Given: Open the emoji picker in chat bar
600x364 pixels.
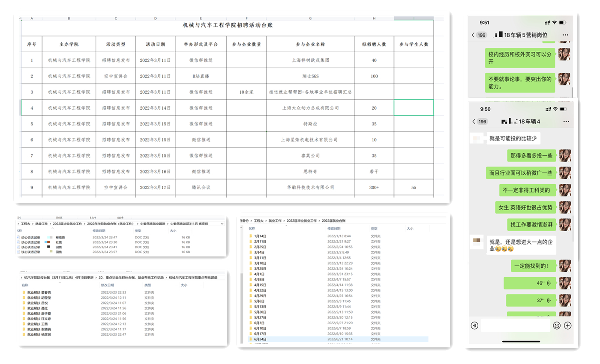Looking at the screenshot, I should [x=557, y=325].
